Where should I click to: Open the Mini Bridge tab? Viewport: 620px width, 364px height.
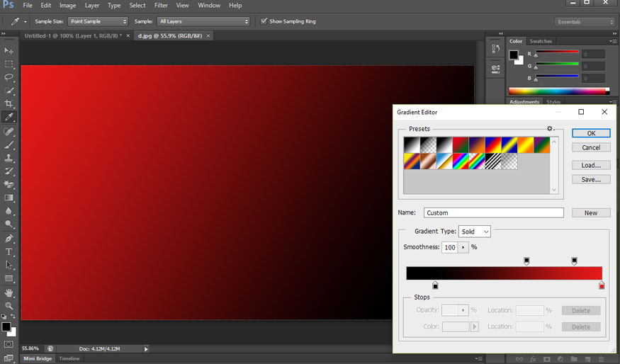38,358
